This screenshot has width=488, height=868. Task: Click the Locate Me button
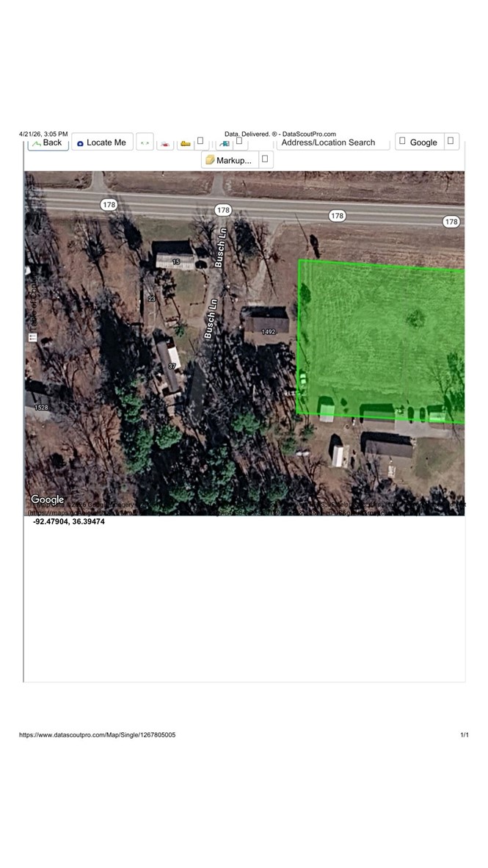click(x=102, y=142)
